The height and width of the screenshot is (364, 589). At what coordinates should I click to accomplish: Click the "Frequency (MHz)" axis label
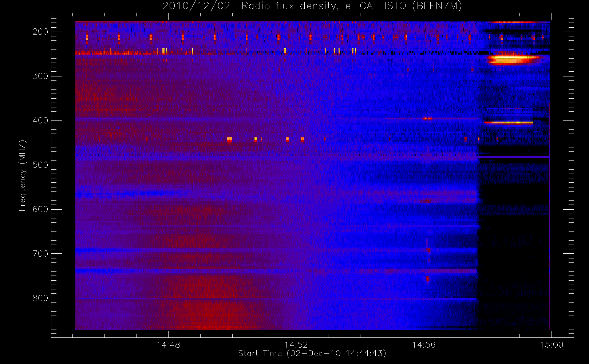coord(23,175)
